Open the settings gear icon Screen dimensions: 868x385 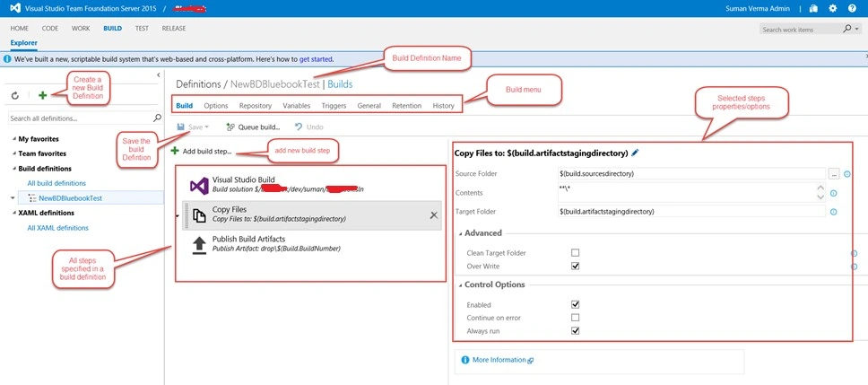(x=832, y=8)
